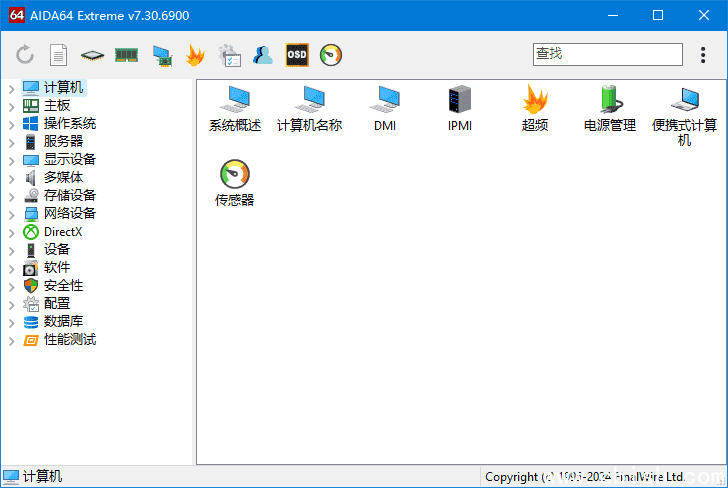Viewport: 728px width, 488px height.
Task: Click the sensor gauge toolbar icon
Action: pos(331,55)
